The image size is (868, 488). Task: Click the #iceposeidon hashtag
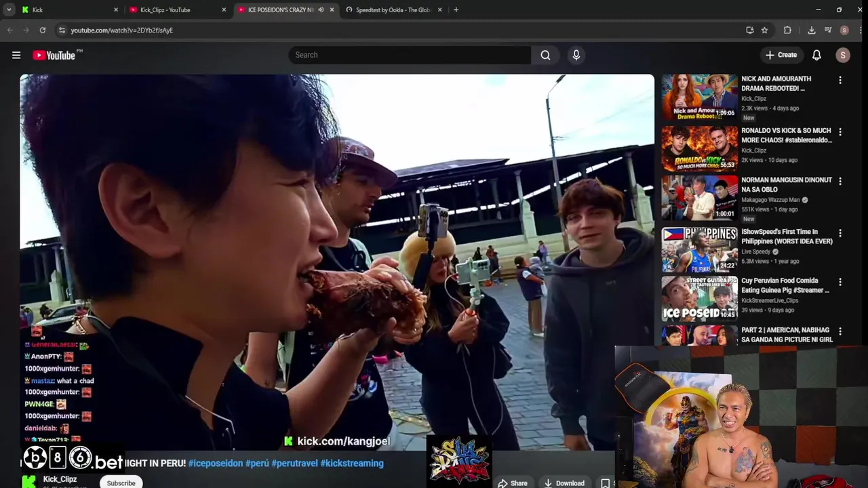(216, 464)
